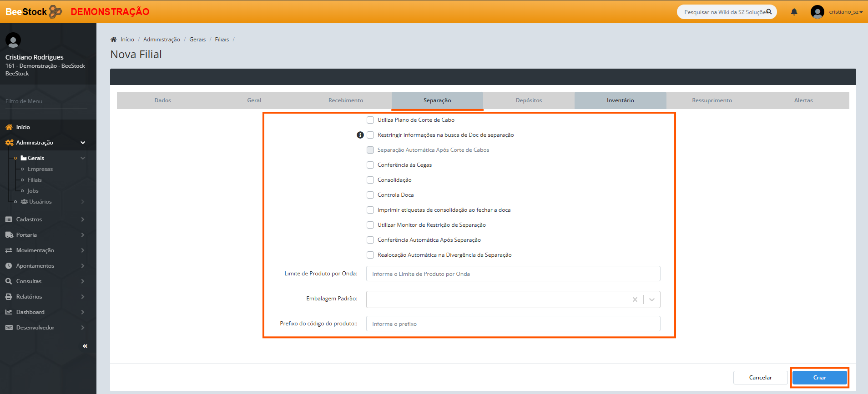Toggle the Controla Doca checkbox

click(x=370, y=195)
